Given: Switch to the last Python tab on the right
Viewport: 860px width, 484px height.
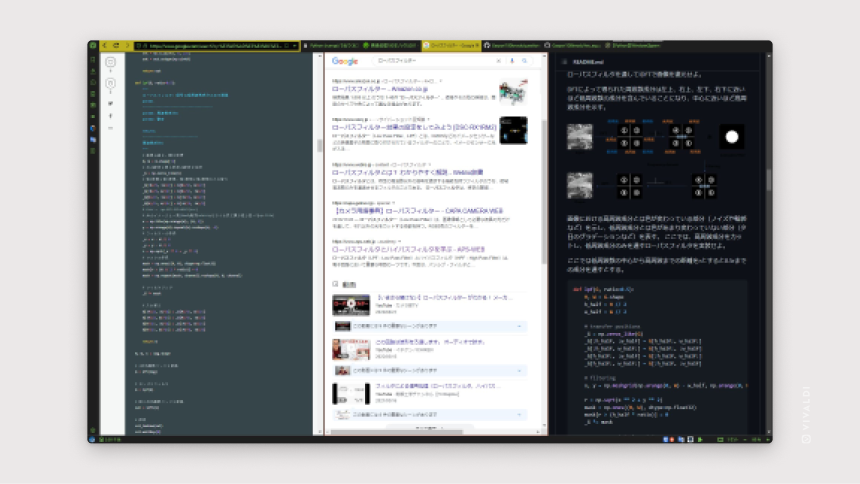Looking at the screenshot, I should point(632,46).
